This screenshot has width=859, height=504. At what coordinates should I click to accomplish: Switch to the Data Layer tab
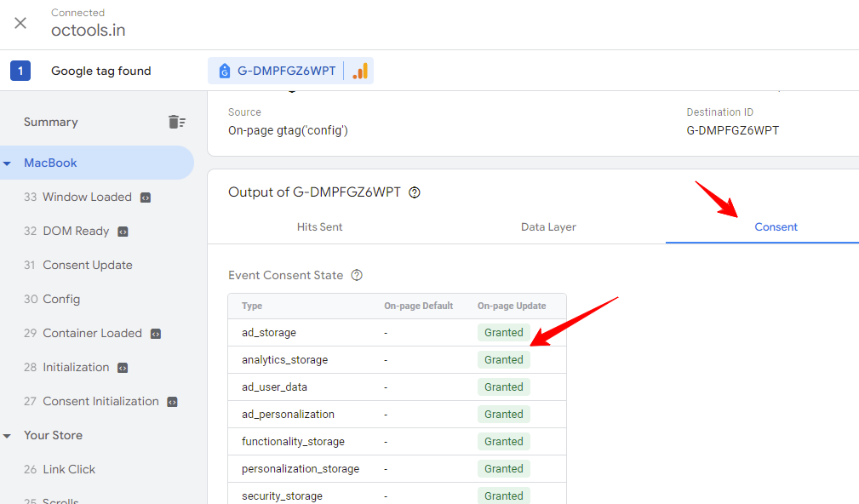[548, 226]
